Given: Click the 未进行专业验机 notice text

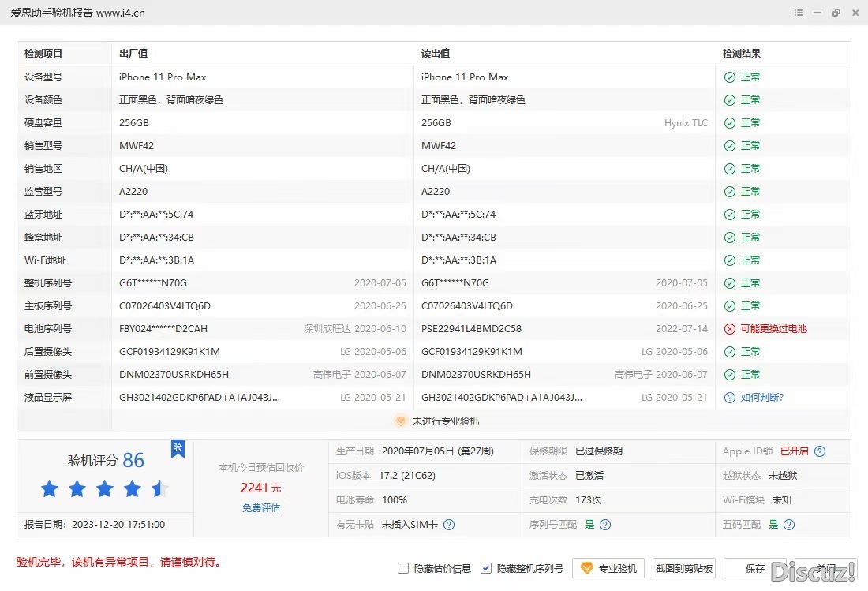Looking at the screenshot, I should click(x=446, y=421).
